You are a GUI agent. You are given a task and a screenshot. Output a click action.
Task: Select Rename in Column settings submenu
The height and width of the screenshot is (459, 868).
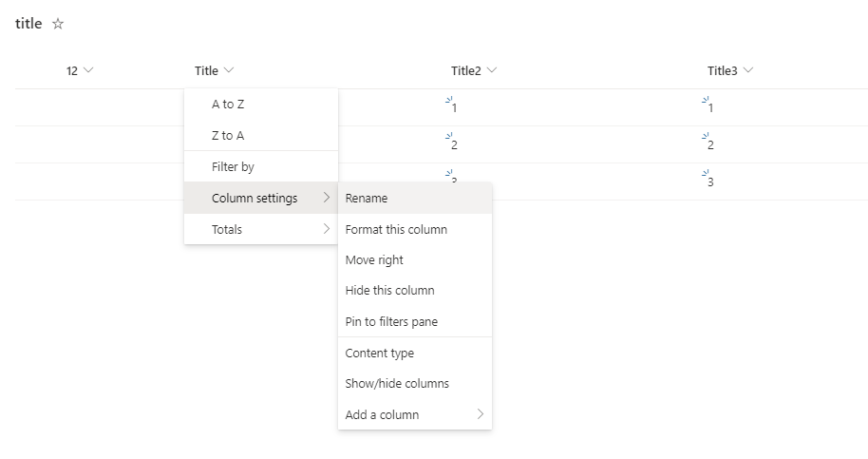[x=367, y=199]
